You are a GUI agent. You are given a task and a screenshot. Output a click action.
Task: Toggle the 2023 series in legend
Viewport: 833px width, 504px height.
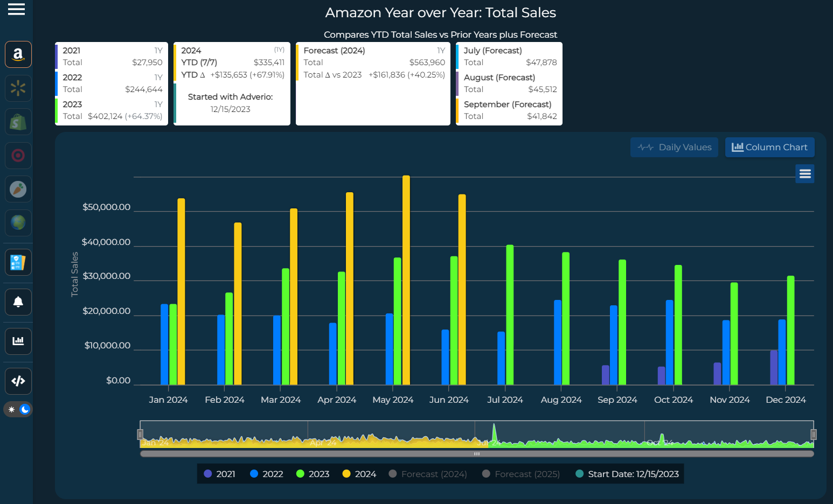pos(313,474)
